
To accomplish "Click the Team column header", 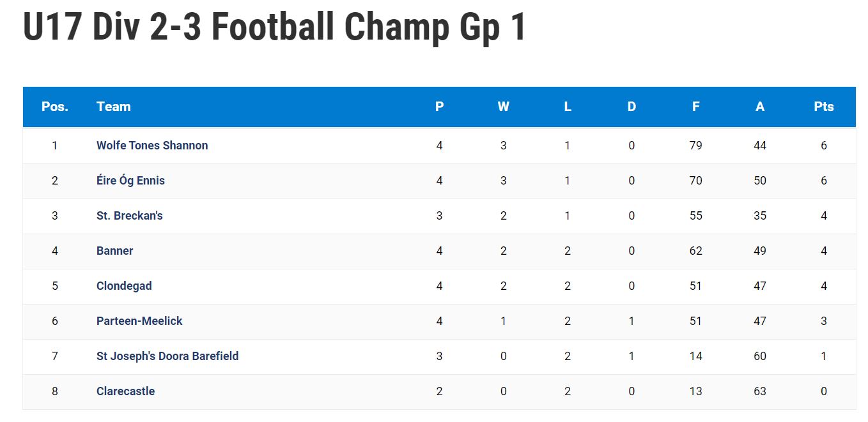I will pos(114,107).
